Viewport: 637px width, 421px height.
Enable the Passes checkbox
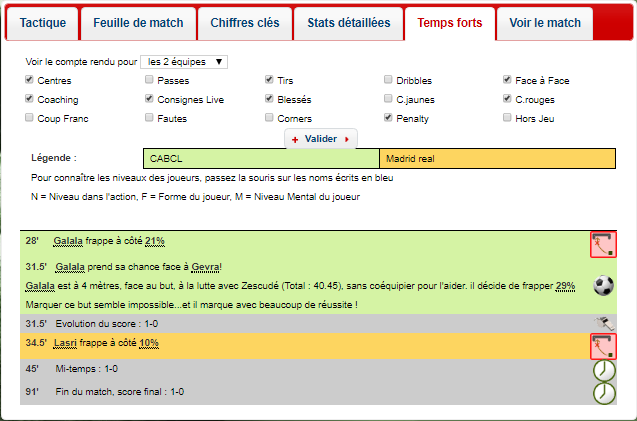coord(149,80)
